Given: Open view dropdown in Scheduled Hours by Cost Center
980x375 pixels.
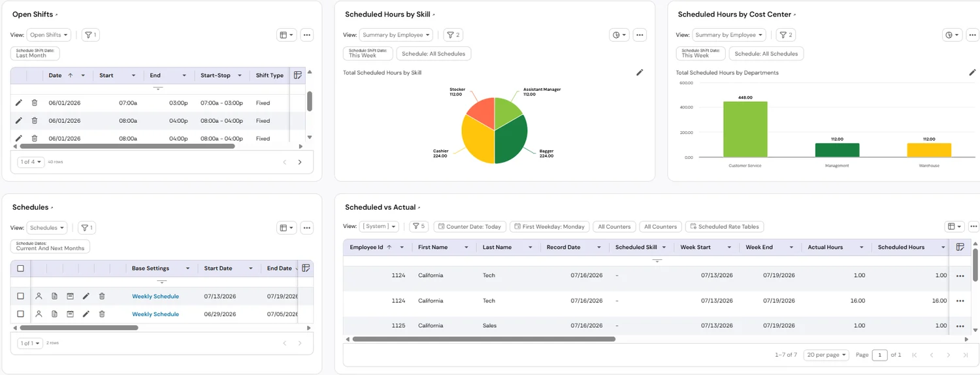Looking at the screenshot, I should [x=728, y=35].
